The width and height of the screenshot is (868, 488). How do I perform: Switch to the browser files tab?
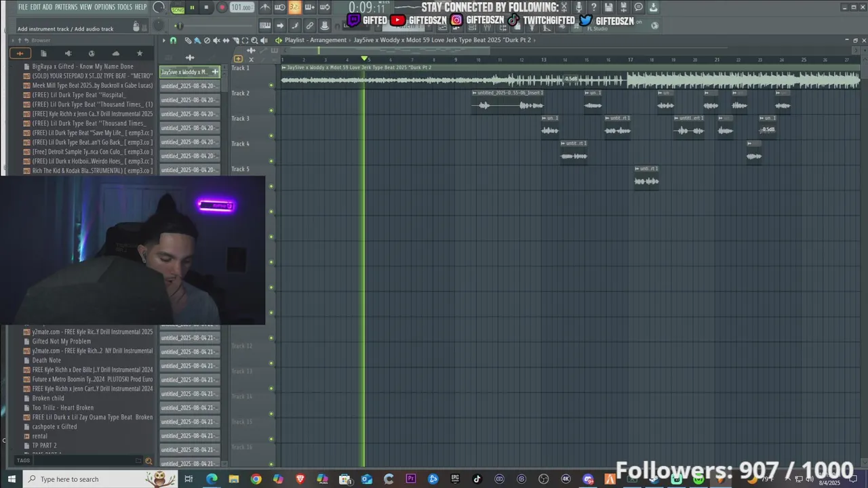tap(43, 54)
